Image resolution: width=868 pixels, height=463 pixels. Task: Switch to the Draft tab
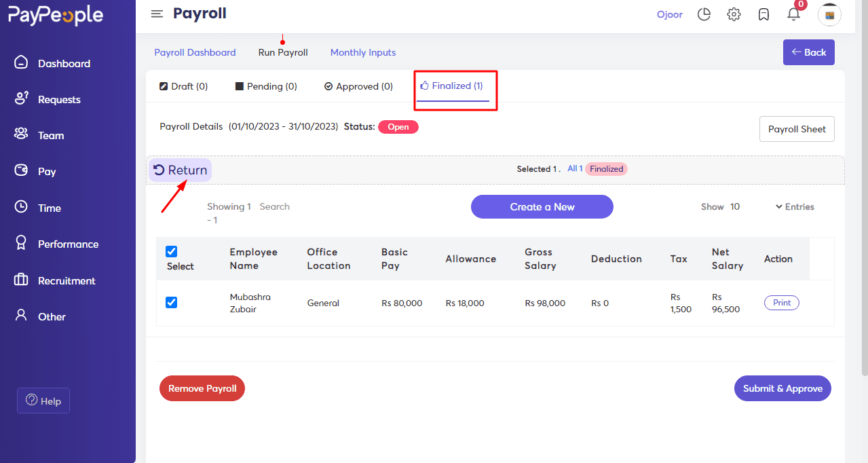tap(183, 86)
